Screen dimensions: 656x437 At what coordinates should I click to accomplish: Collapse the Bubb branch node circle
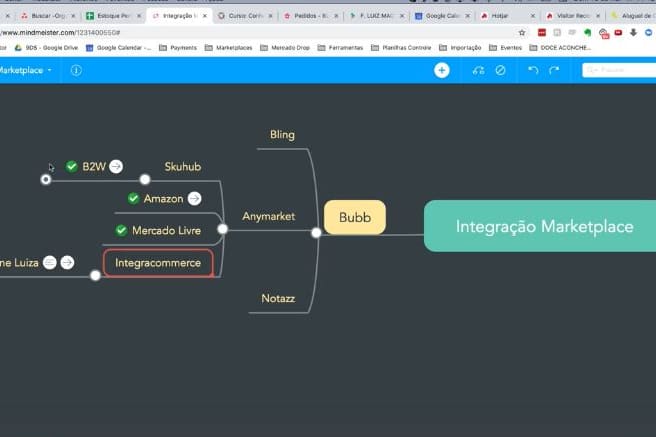316,233
